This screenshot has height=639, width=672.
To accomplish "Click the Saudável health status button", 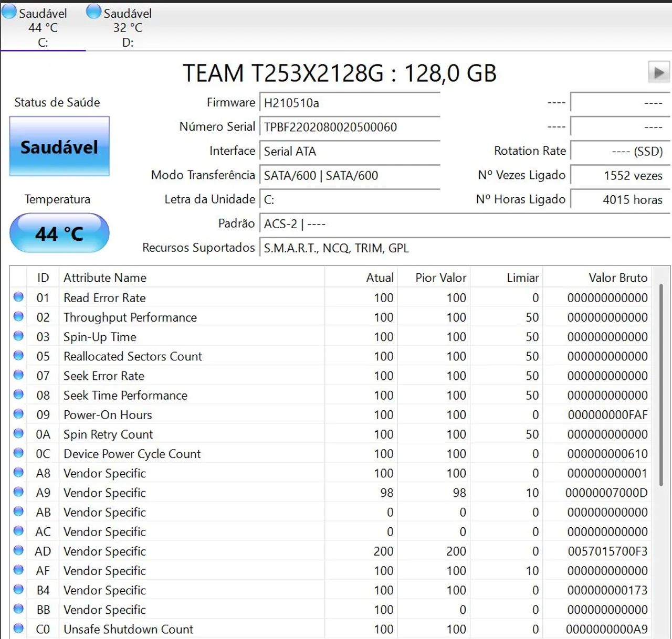I will [x=59, y=146].
